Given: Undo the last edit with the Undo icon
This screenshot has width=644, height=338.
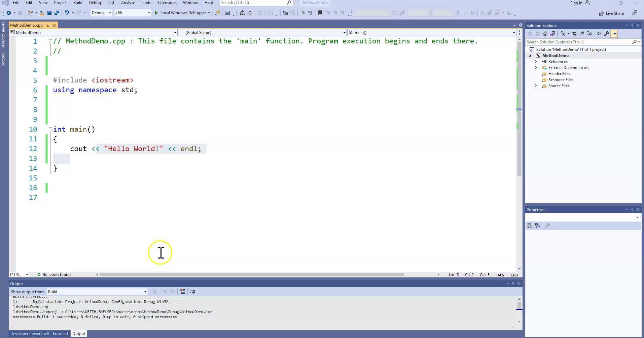Looking at the screenshot, I should [67, 13].
